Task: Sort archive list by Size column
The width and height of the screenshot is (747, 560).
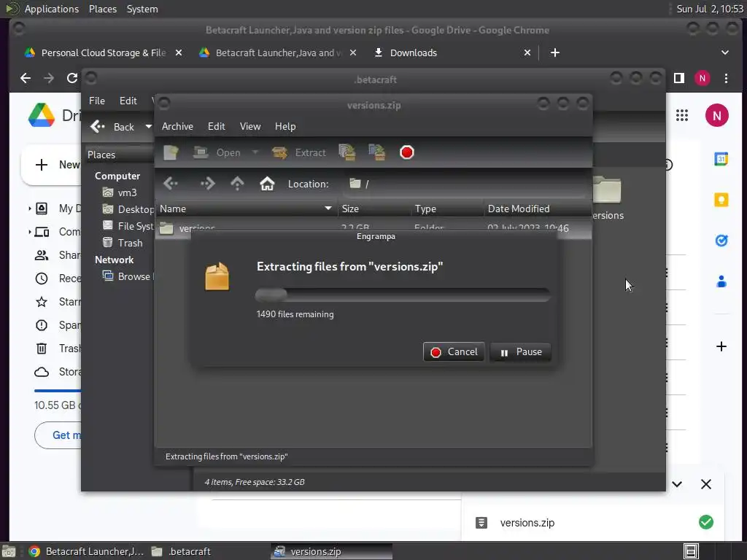Action: click(x=374, y=209)
